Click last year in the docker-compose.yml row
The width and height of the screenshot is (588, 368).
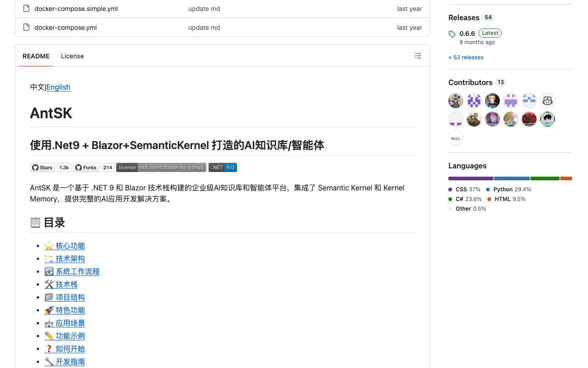pyautogui.click(x=410, y=28)
